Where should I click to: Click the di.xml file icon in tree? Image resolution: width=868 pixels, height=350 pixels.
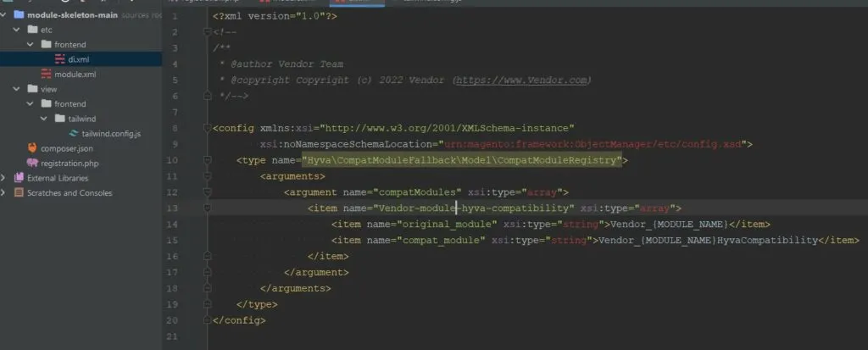(x=59, y=58)
